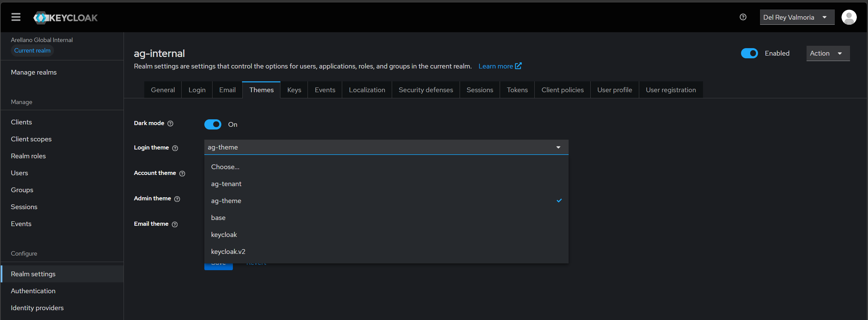Open Users in the sidebar

tap(62, 173)
